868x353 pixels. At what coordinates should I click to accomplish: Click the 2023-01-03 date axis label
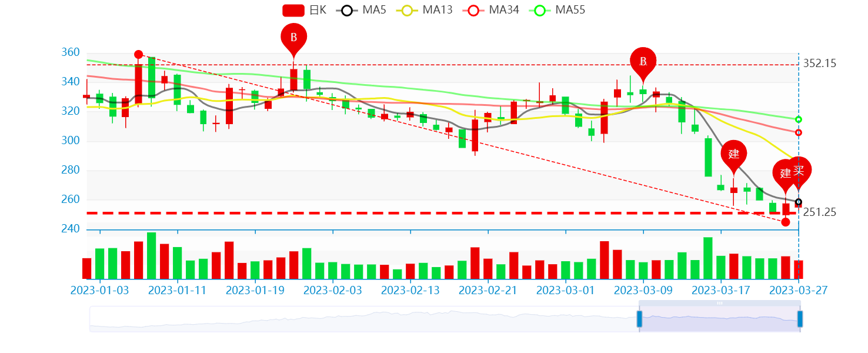99,290
